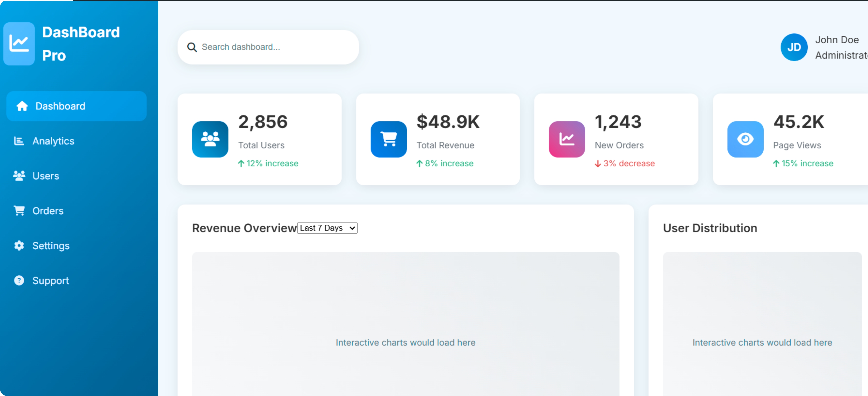The height and width of the screenshot is (396, 868).
Task: Click the gear icon next to Settings
Action: tap(19, 246)
